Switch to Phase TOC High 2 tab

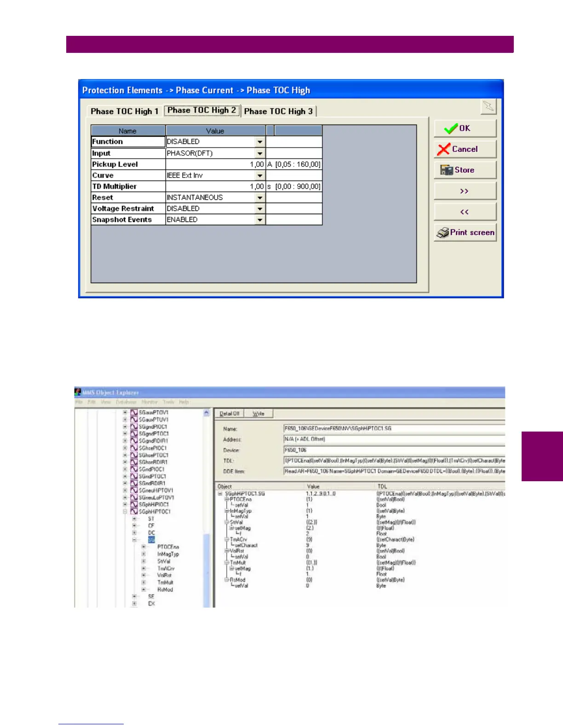pyautogui.click(x=201, y=110)
